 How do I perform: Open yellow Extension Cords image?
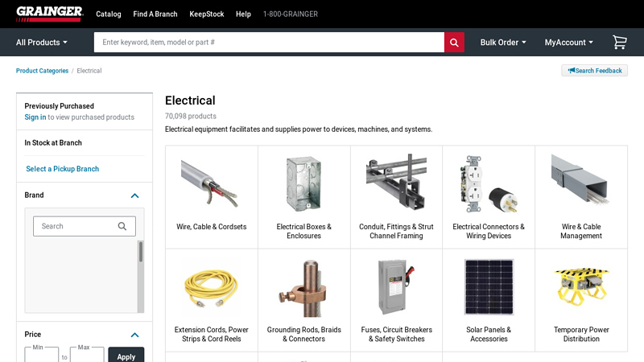click(211, 288)
